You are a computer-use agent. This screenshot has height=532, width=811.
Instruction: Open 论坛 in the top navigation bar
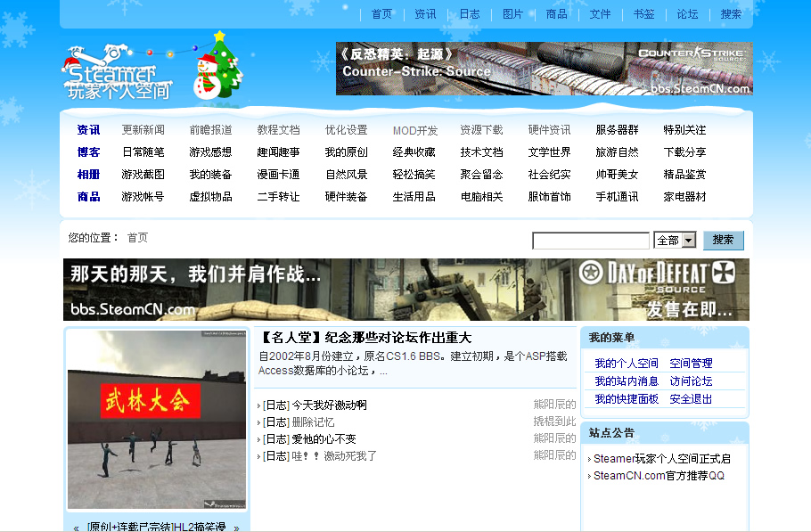(687, 14)
